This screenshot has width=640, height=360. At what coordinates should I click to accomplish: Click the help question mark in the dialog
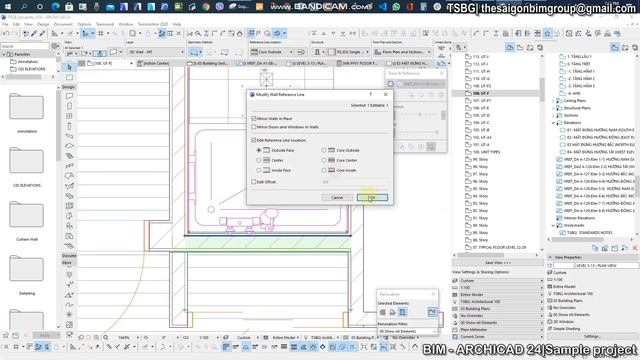click(x=371, y=94)
